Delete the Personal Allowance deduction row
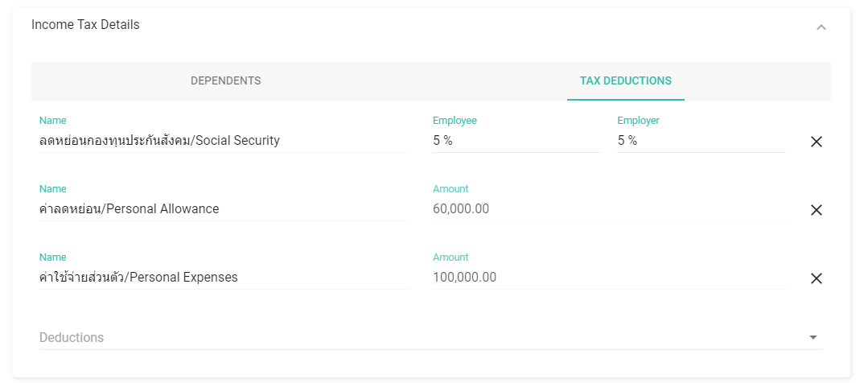The image size is (868, 383). coord(816,210)
